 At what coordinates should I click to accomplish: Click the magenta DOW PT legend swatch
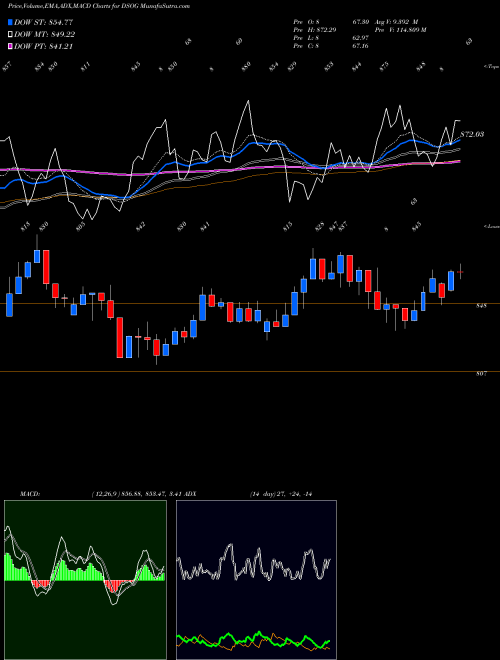coord(10,46)
